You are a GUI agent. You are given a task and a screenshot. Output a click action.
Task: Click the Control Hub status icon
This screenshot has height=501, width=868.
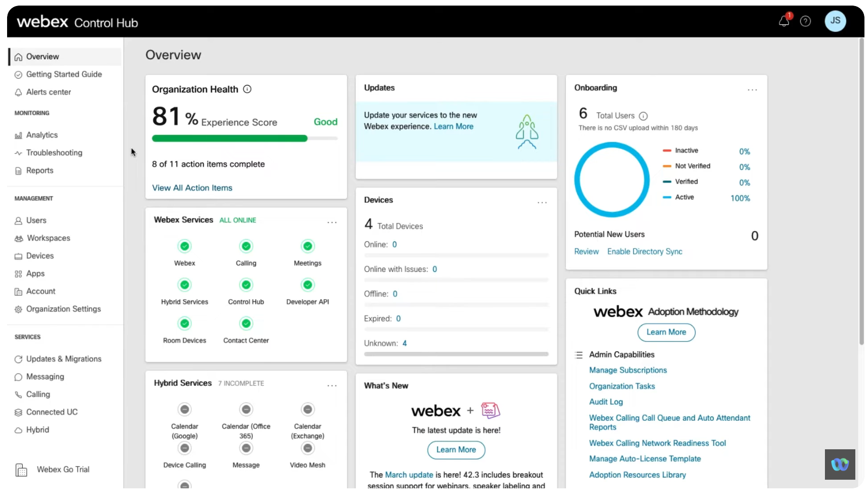coord(246,284)
